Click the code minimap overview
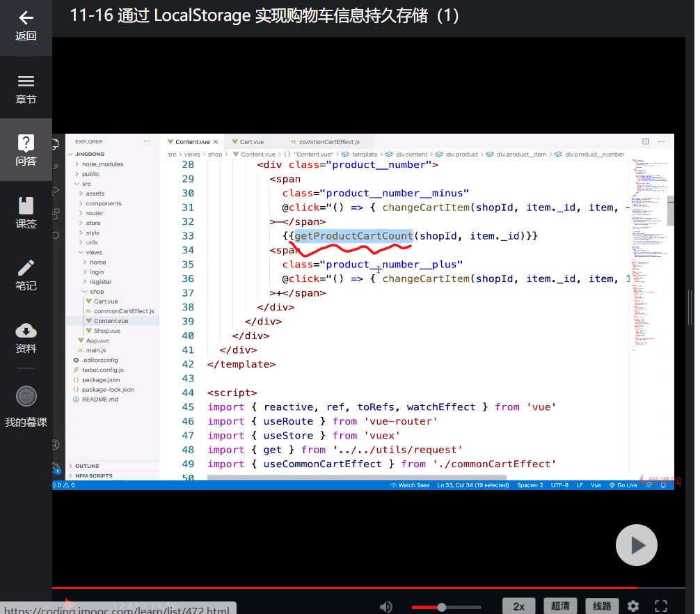700x614 pixels. click(x=649, y=255)
